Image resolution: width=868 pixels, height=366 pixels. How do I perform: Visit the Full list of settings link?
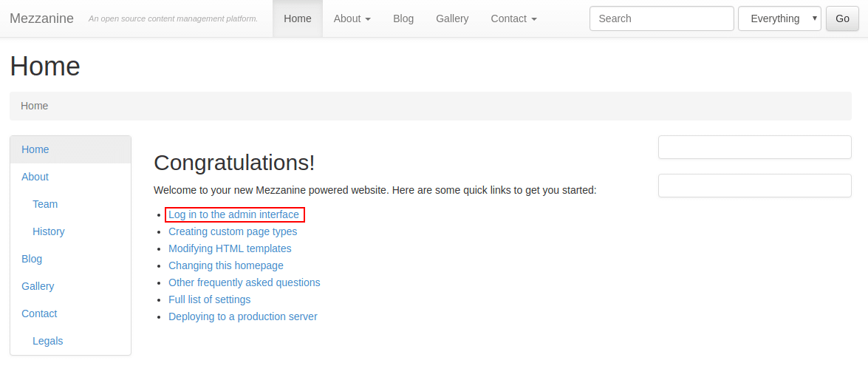pyautogui.click(x=209, y=299)
